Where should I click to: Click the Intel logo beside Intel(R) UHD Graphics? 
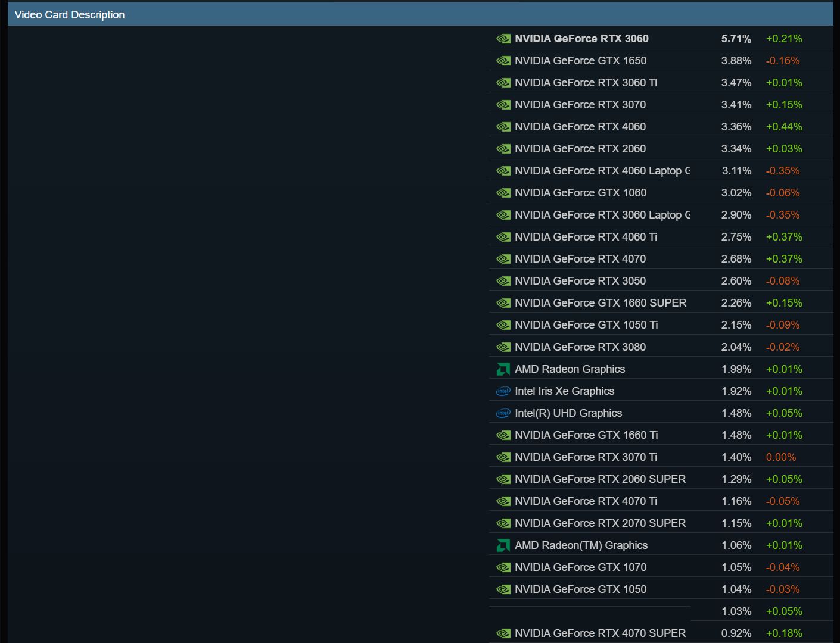coord(503,413)
